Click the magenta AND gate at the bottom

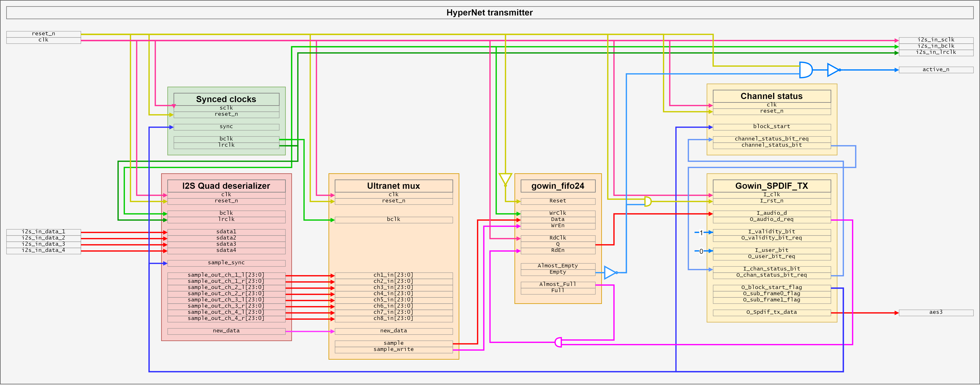[558, 342]
